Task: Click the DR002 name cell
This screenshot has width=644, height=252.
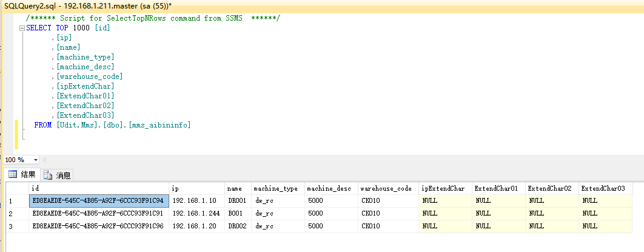Action: (238, 226)
